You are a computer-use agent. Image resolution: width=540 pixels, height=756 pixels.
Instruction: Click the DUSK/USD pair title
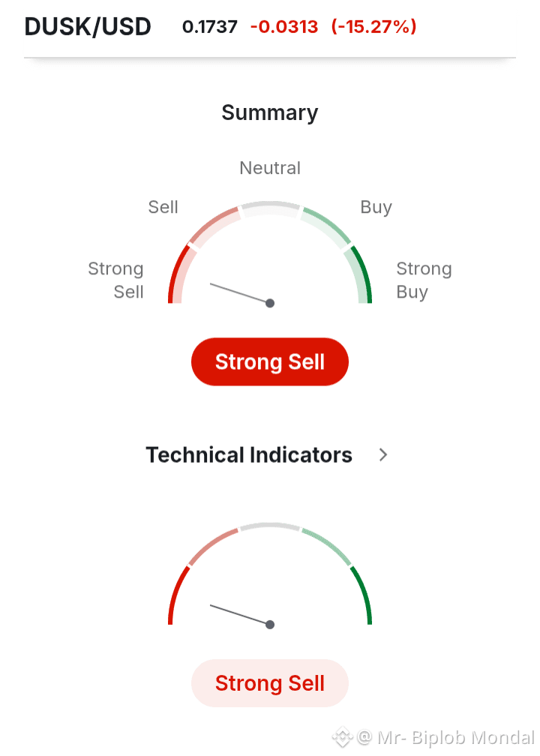[x=88, y=27]
